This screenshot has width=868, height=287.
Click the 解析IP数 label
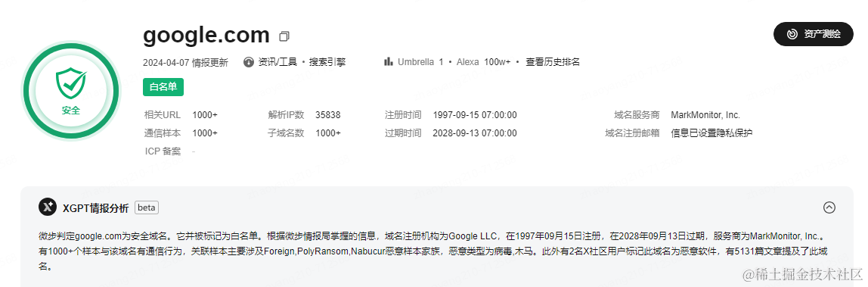(x=287, y=115)
